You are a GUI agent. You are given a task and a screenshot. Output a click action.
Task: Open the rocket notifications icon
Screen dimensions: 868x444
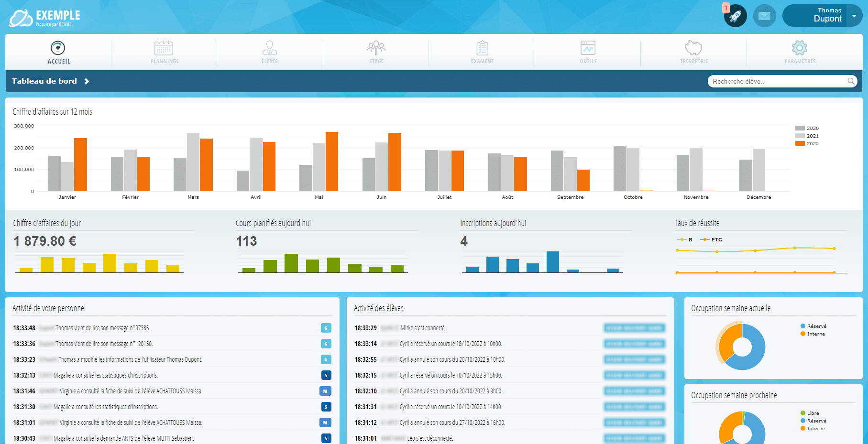(735, 16)
